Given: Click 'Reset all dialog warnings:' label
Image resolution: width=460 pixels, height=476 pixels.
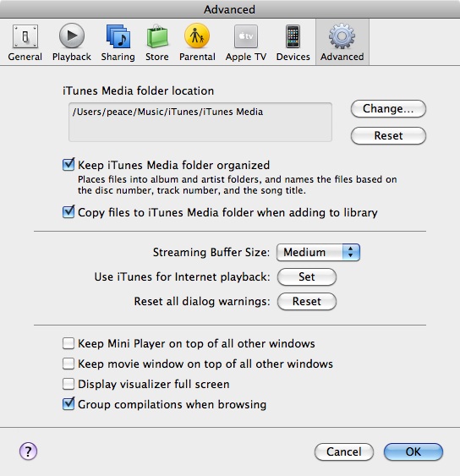Looking at the screenshot, I should click(x=202, y=302).
